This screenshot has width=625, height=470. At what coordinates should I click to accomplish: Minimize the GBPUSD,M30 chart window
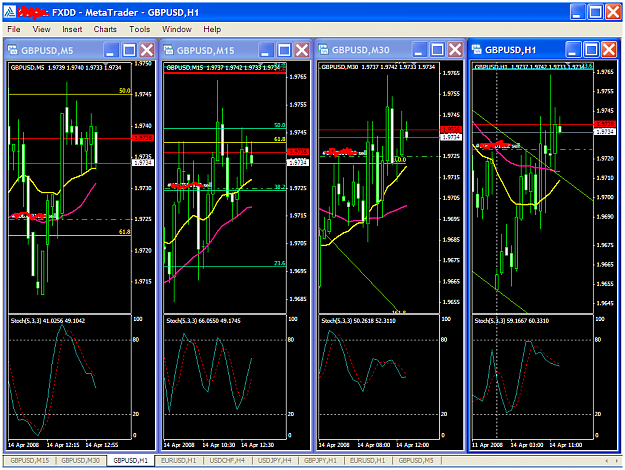pos(419,50)
